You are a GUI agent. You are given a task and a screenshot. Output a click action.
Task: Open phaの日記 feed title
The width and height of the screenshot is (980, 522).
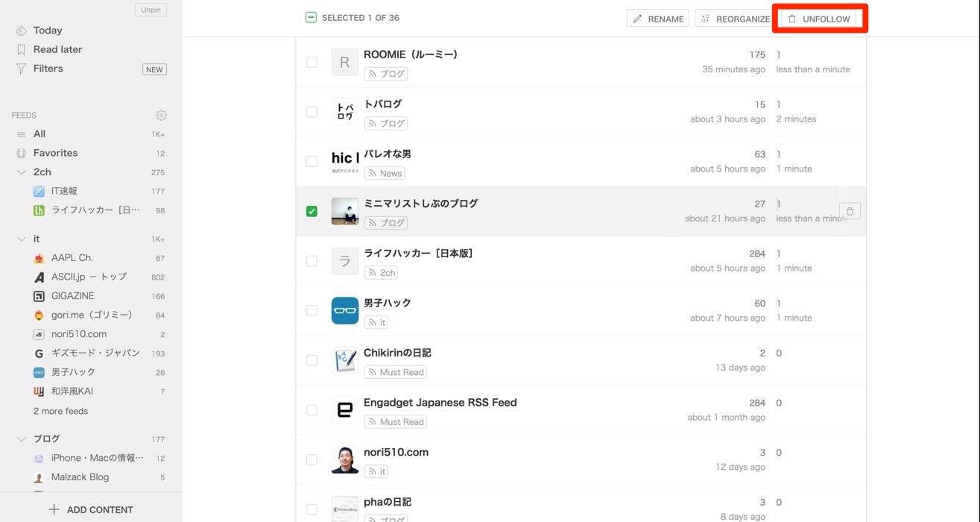pyautogui.click(x=388, y=502)
